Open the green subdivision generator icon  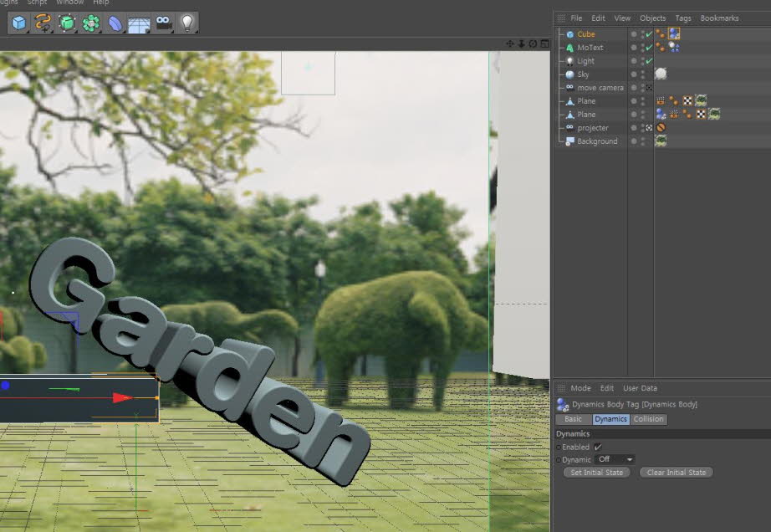67,23
